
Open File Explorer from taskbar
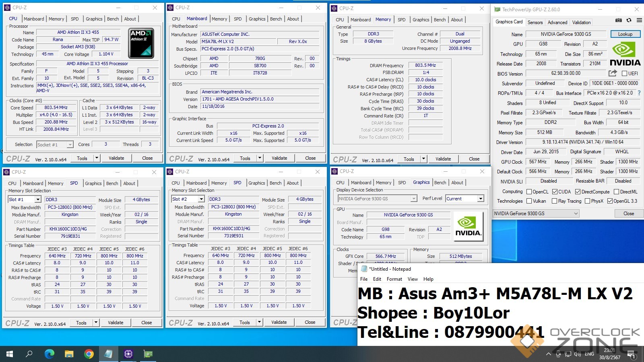pyautogui.click(x=69, y=354)
